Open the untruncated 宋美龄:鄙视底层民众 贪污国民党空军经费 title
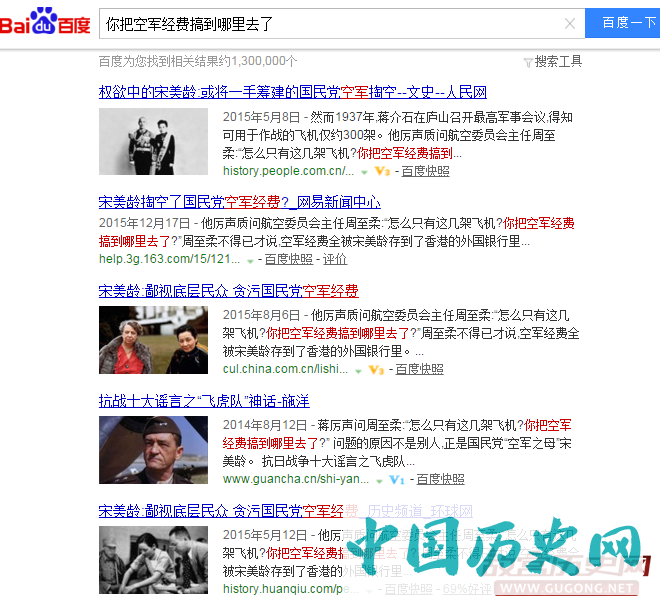Screen dimensions: 660x605 tap(229, 291)
